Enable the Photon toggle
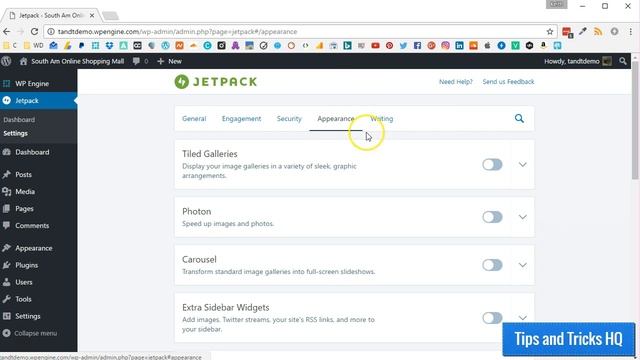Screen dimensions: 640x360 [492, 217]
